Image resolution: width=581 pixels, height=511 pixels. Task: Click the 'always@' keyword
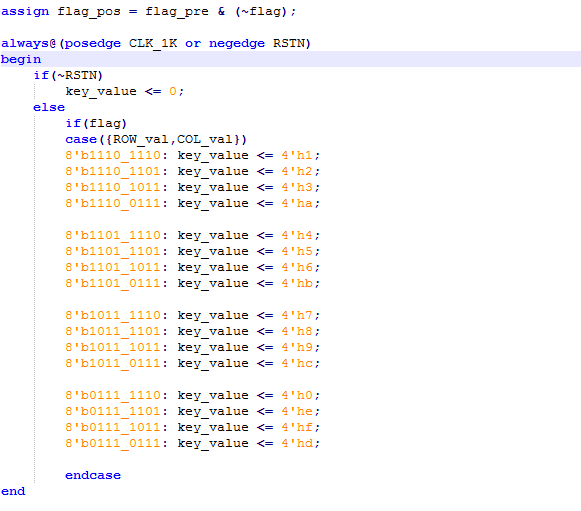point(29,43)
